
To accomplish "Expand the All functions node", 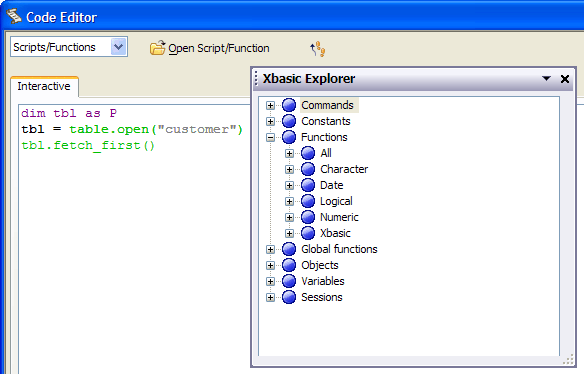I will click(x=289, y=153).
